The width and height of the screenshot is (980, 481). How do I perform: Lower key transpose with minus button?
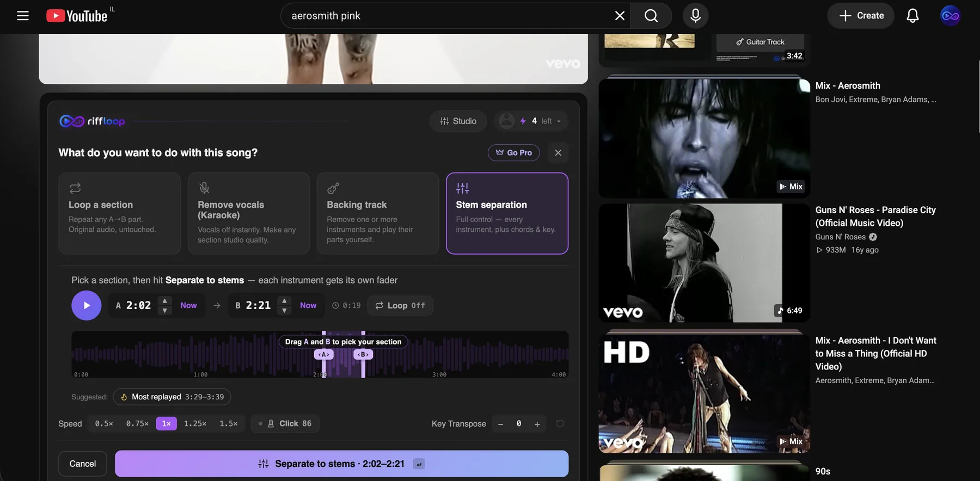(x=500, y=424)
